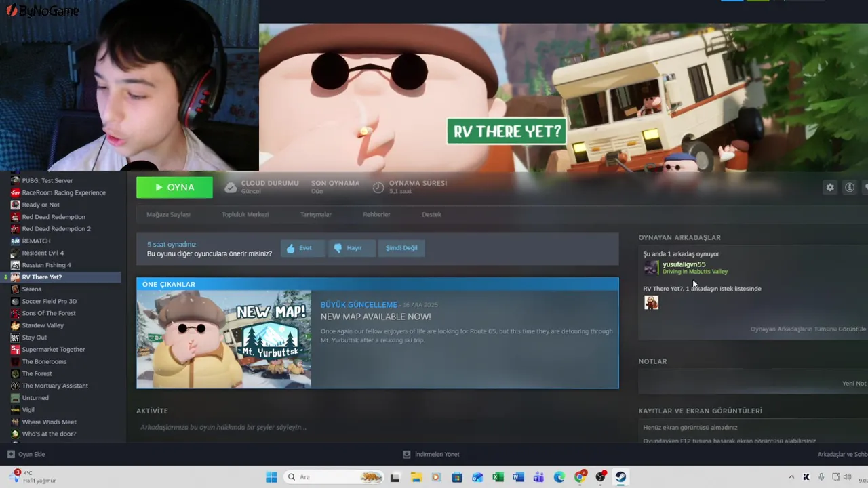Open the NEW MAP AVAILABLE NOW! news title

point(376,317)
